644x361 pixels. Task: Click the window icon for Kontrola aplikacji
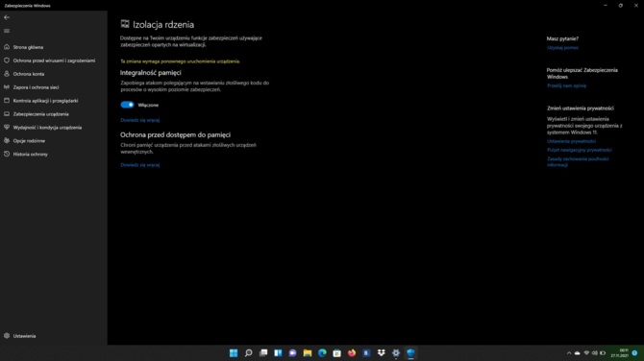(x=7, y=101)
